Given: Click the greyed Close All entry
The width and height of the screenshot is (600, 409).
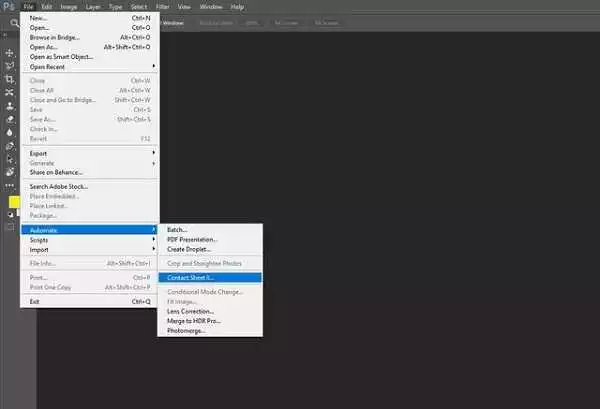Looking at the screenshot, I should point(90,90).
